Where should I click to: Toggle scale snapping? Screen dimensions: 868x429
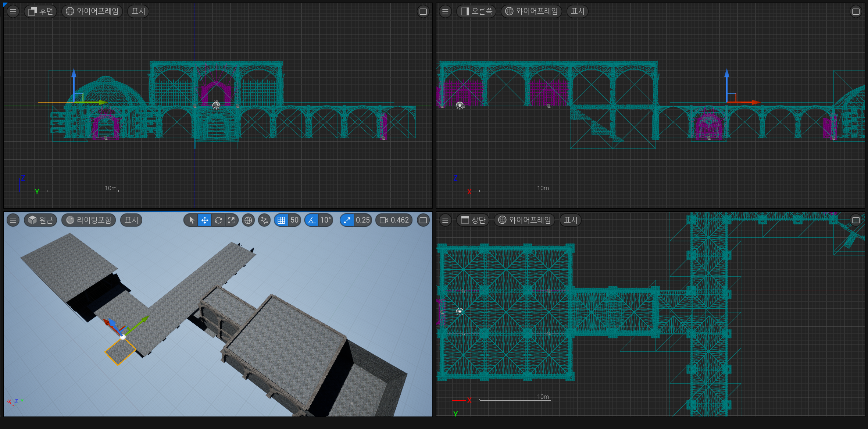tap(347, 220)
